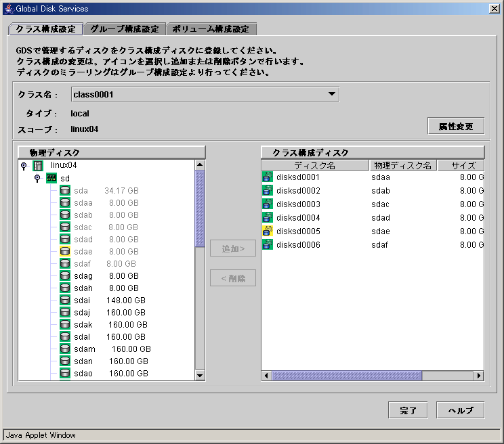Click the physical disk scroll down arrow
The width and height of the screenshot is (504, 444).
point(200,376)
